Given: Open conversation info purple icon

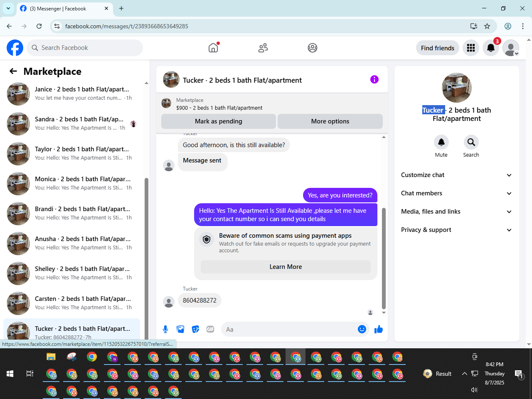Looking at the screenshot, I should [374, 79].
